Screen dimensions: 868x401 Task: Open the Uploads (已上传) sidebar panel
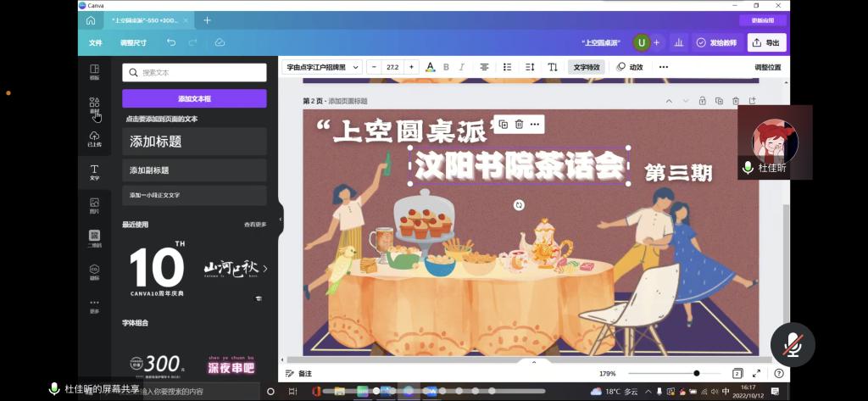pyautogui.click(x=94, y=139)
